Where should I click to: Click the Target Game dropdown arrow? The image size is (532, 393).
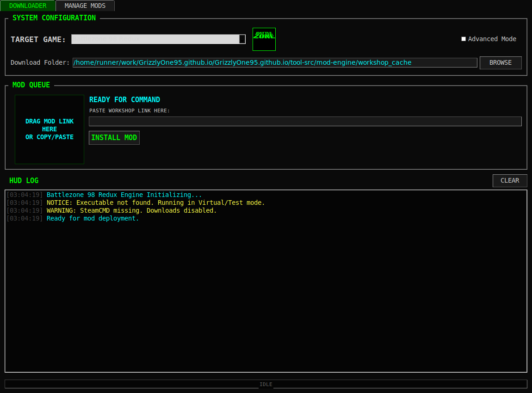point(242,39)
